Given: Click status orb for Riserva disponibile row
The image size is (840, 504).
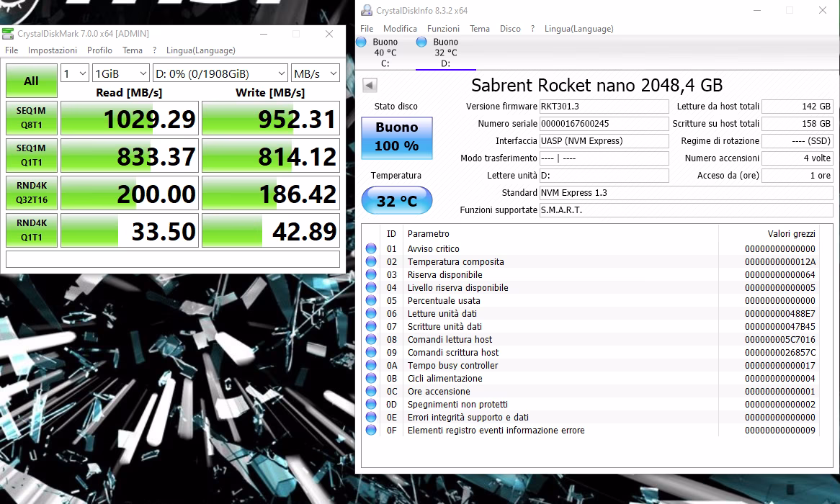Looking at the screenshot, I should pyautogui.click(x=371, y=274).
